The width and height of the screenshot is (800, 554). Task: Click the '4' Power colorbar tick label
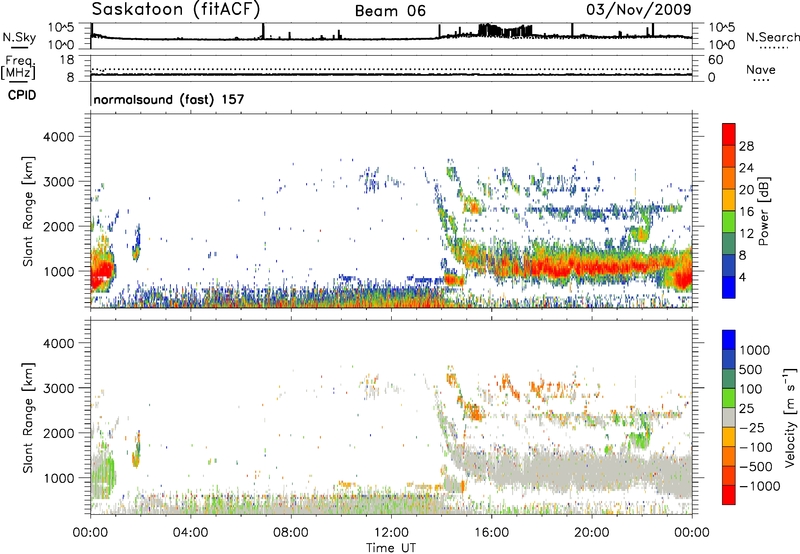(x=743, y=277)
